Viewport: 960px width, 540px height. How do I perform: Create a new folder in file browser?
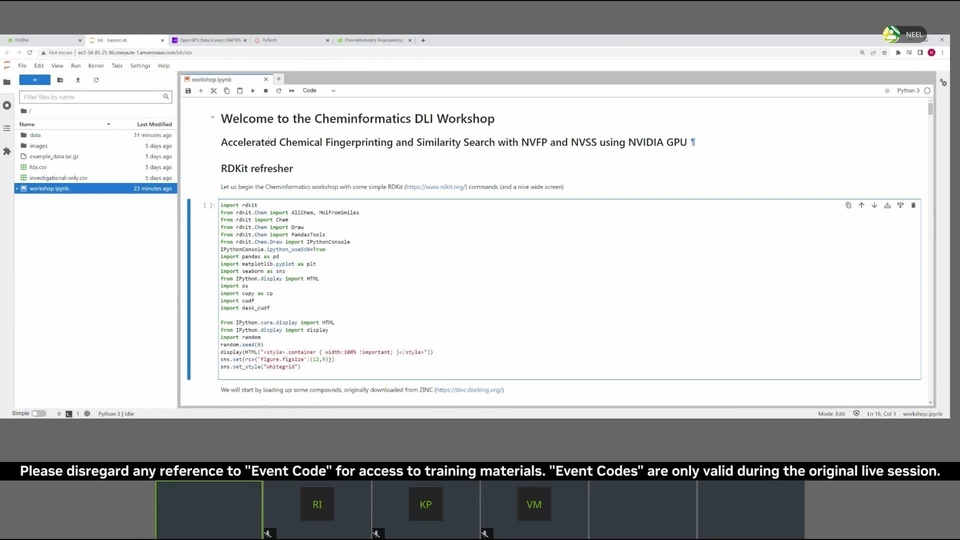pyautogui.click(x=60, y=80)
